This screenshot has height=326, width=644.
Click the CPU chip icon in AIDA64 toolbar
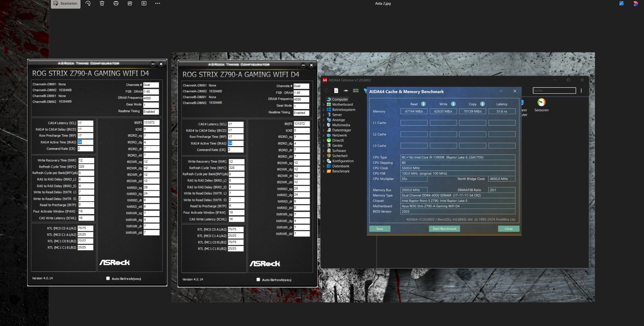pos(346,91)
